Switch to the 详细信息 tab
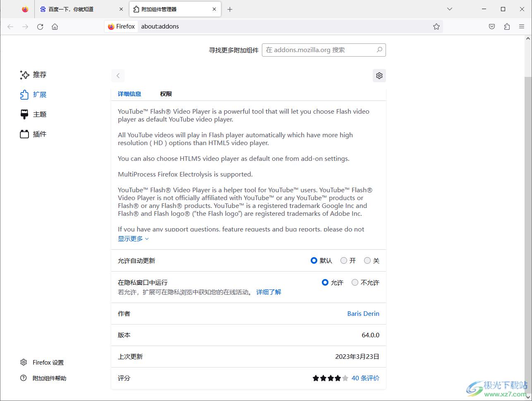 coord(129,94)
